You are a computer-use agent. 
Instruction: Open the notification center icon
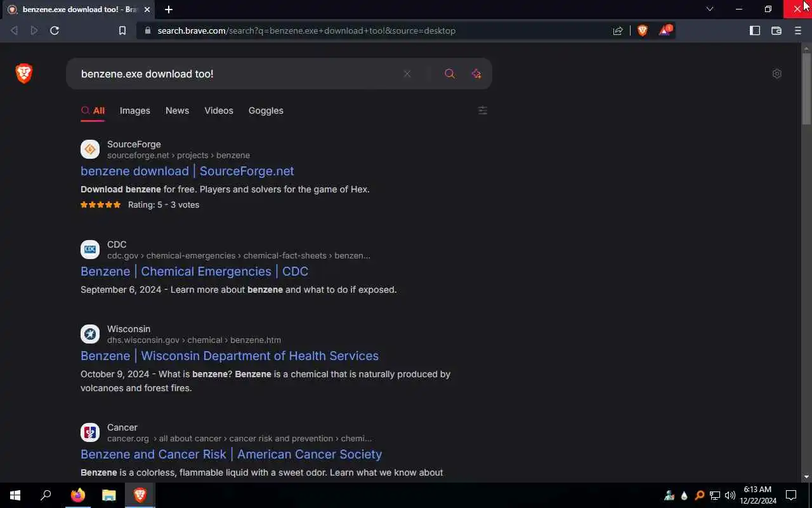(x=791, y=495)
